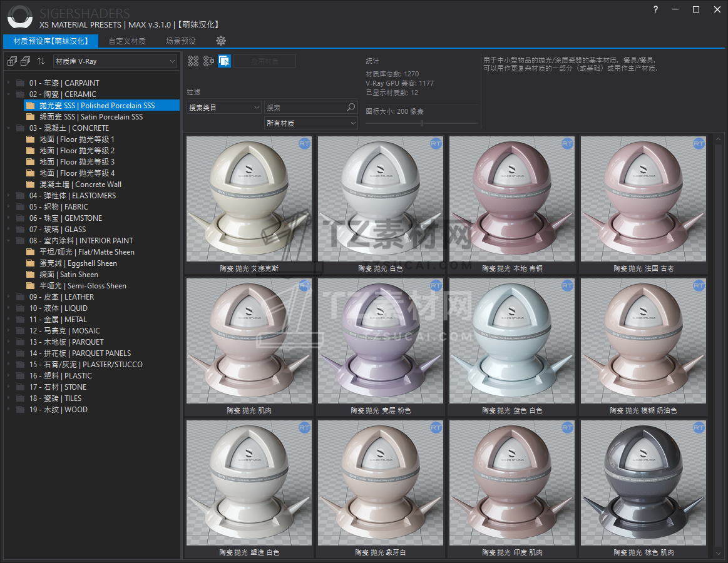
Task: Collapse the 03 - 混凝土 CONCRETE category
Action: [x=8, y=128]
